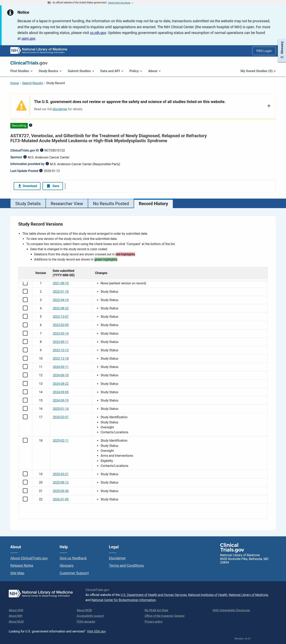
Task: Open My Saved Studies (0)
Action: click(x=258, y=71)
